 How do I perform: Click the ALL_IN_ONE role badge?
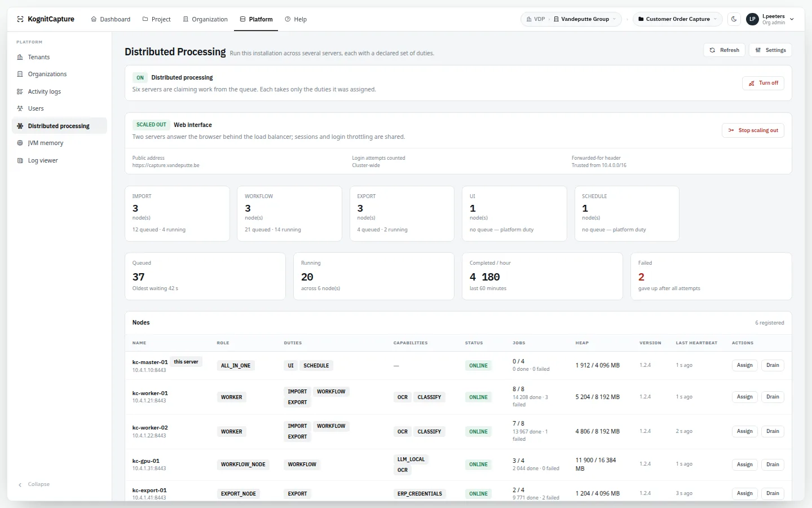coord(236,366)
